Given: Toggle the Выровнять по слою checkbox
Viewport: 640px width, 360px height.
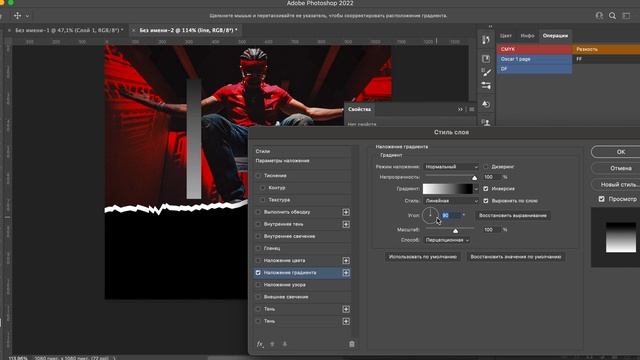Looking at the screenshot, I should pos(486,201).
